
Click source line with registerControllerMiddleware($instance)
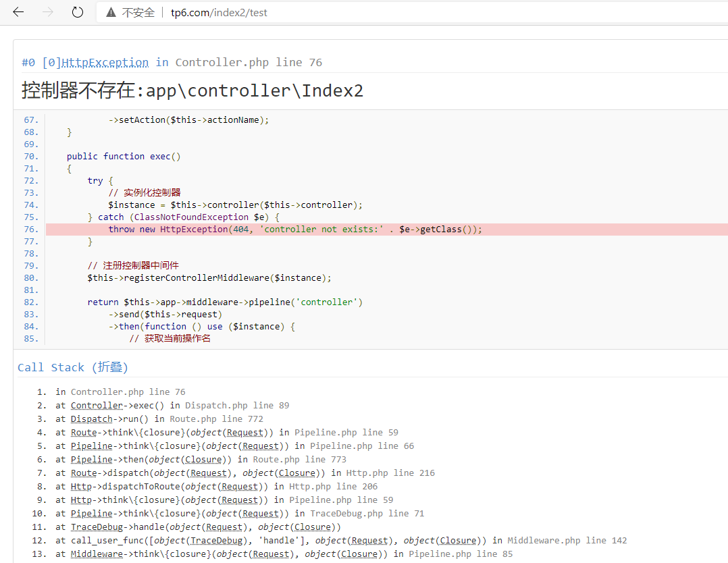209,278
